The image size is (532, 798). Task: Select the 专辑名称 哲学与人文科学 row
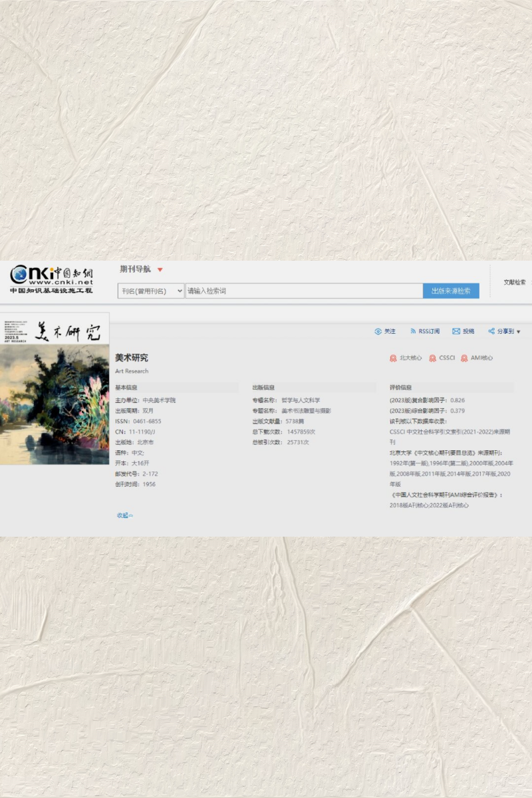pos(286,400)
